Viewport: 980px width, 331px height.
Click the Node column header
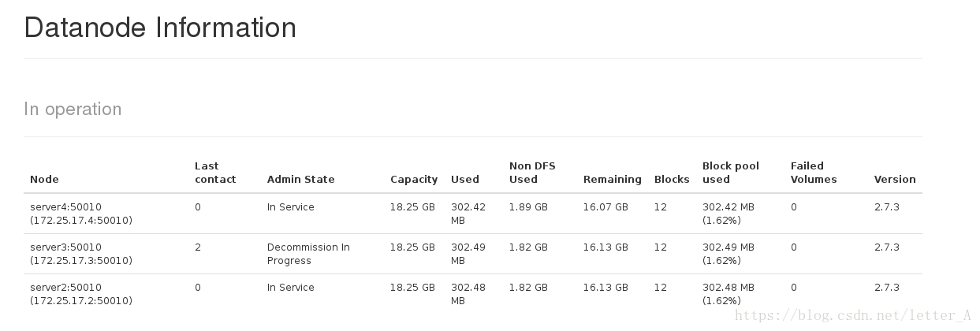[44, 179]
